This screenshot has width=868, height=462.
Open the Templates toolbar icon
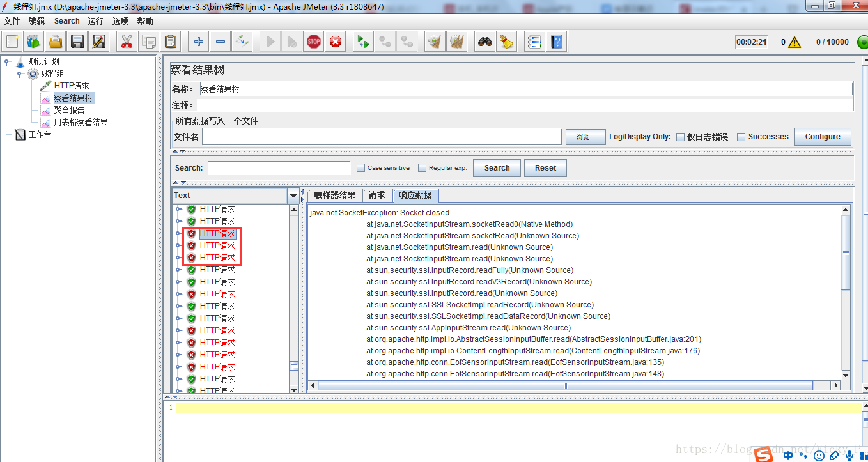point(34,42)
